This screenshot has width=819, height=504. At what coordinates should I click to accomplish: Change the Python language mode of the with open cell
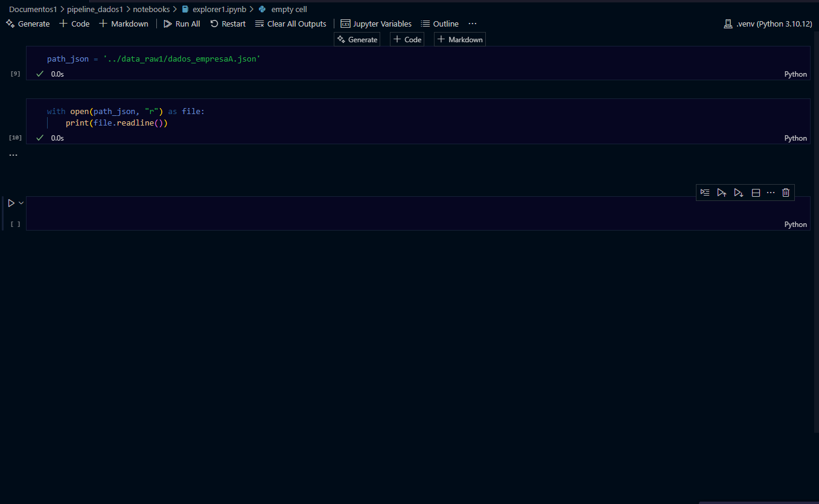[795, 138]
